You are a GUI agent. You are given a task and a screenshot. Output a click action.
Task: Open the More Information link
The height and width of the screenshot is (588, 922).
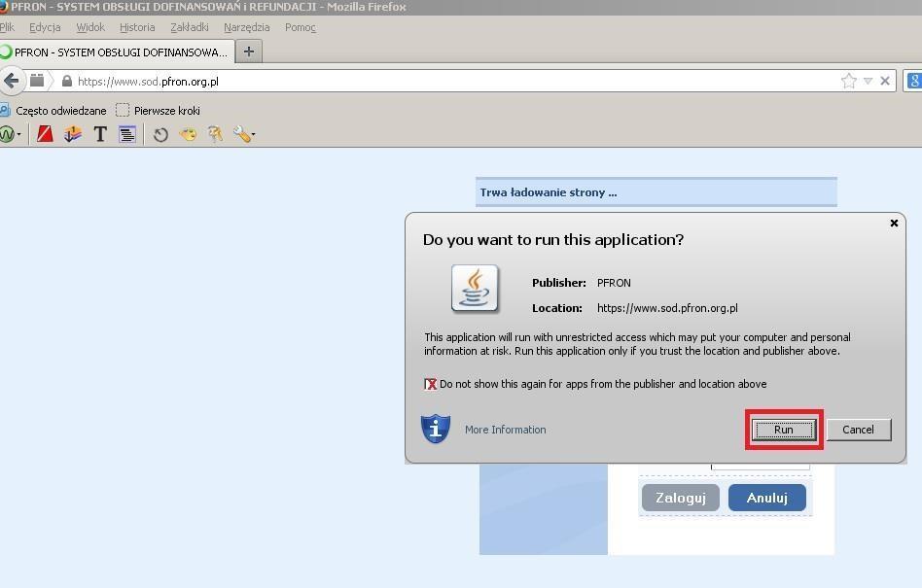tap(506, 430)
